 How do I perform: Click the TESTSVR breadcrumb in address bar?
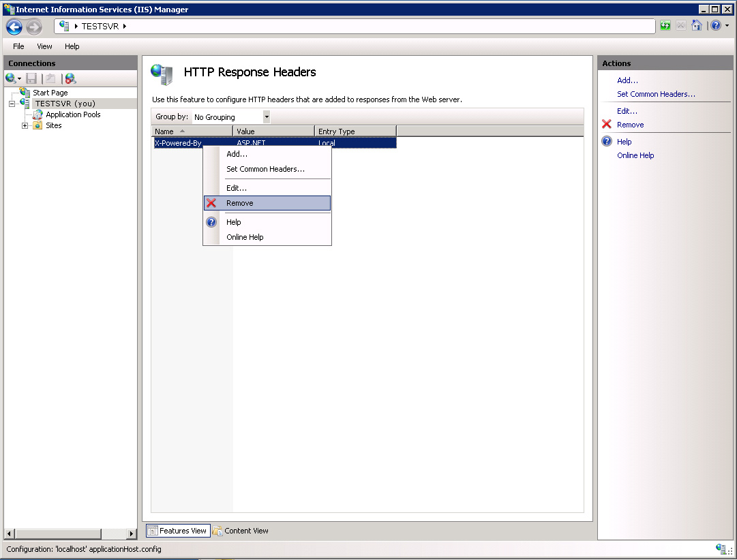coord(100,27)
